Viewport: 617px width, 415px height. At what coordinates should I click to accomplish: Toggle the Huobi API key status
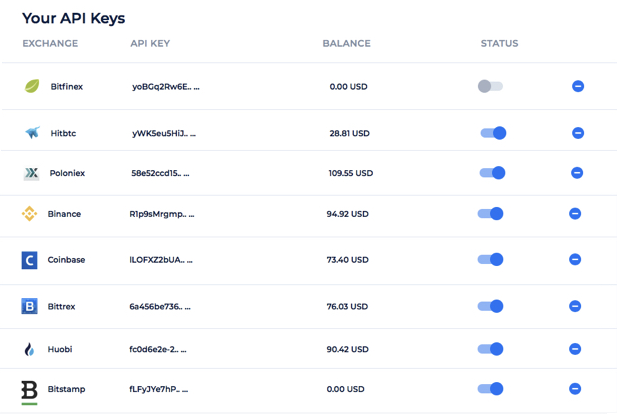pos(490,349)
